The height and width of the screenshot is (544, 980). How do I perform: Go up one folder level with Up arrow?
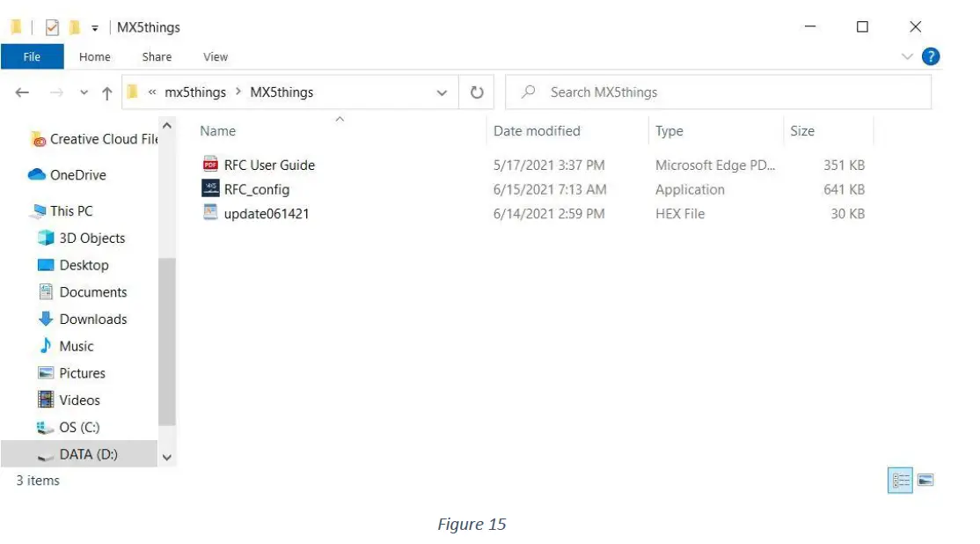pos(106,93)
